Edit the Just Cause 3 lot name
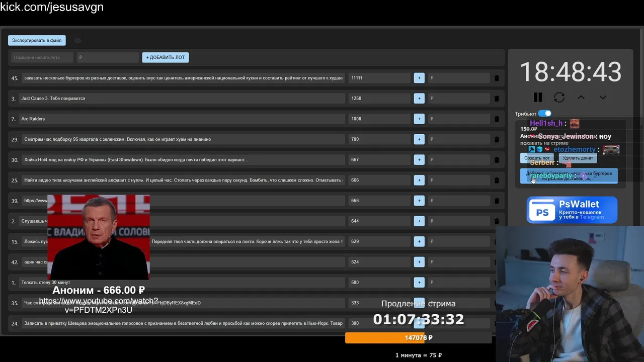 coord(182,99)
